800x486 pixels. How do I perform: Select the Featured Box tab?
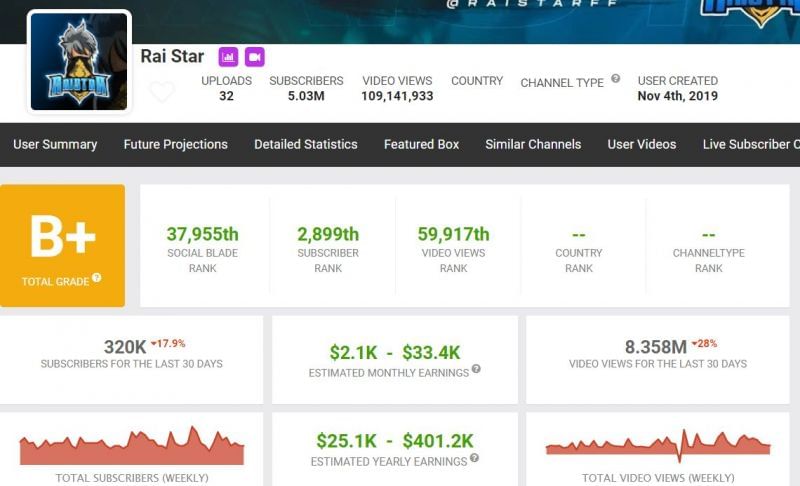point(421,144)
